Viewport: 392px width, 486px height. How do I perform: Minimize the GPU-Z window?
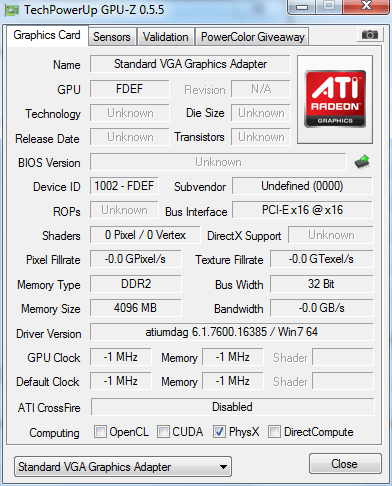(x=302, y=6)
